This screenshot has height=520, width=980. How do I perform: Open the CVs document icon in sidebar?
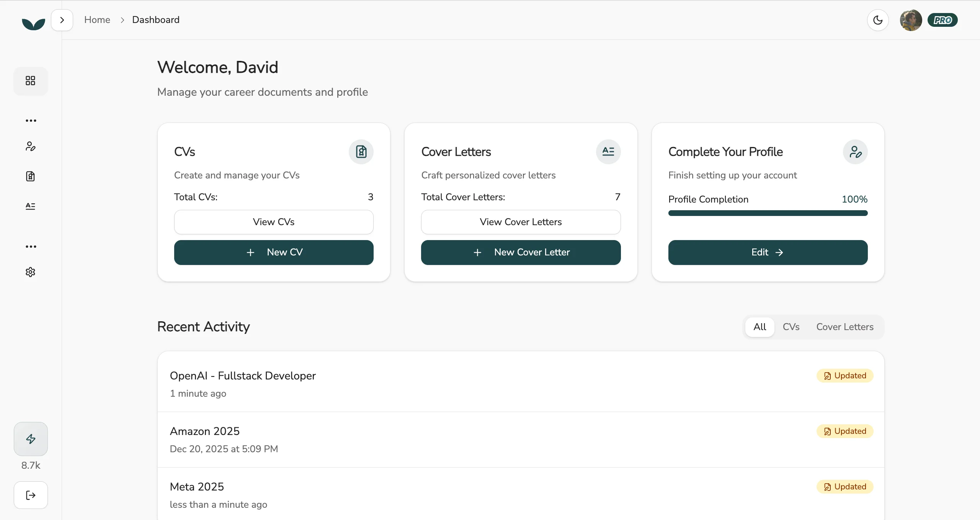pyautogui.click(x=30, y=176)
